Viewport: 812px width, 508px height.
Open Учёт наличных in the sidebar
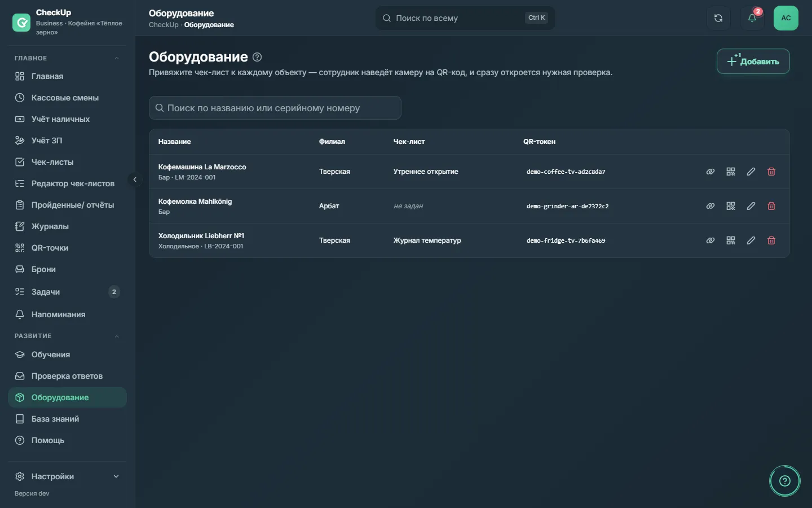68,119
